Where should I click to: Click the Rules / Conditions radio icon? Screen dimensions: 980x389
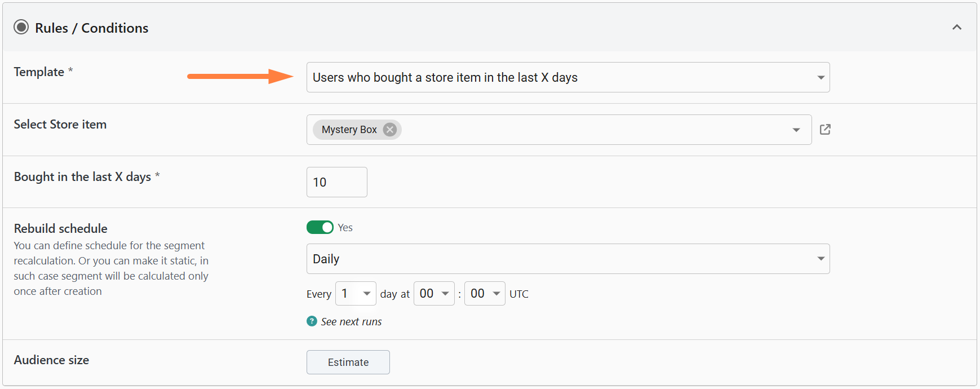pos(21,27)
